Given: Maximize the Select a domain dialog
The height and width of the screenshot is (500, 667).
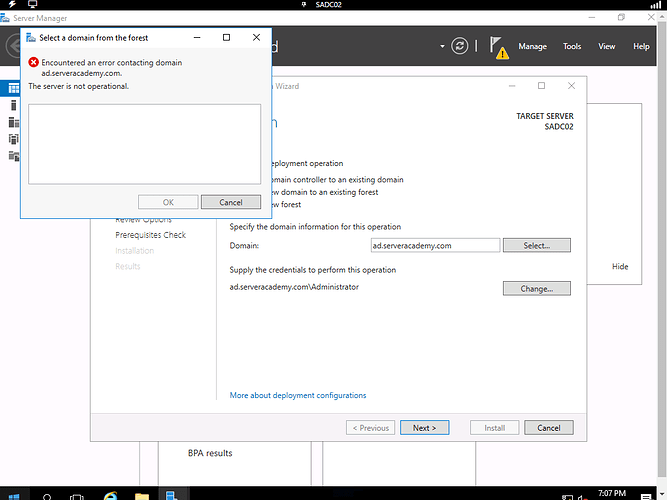Looking at the screenshot, I should tap(226, 37).
